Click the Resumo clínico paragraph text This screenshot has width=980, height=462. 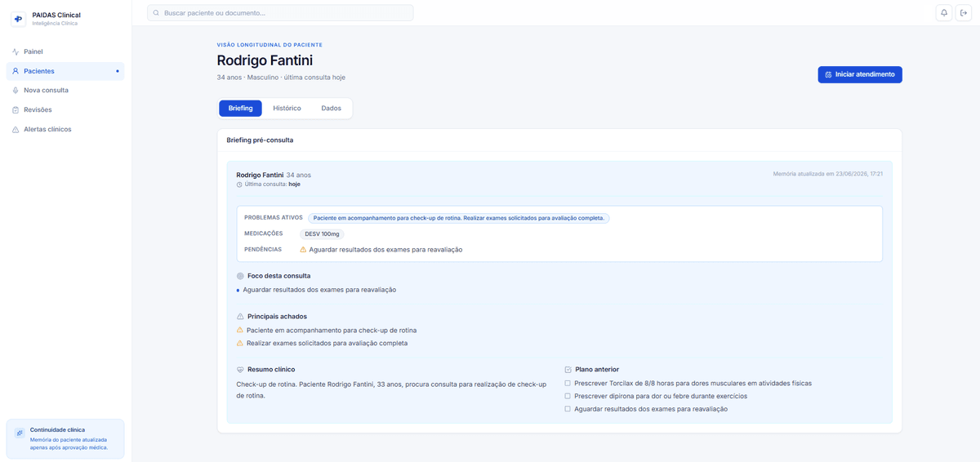click(x=391, y=389)
